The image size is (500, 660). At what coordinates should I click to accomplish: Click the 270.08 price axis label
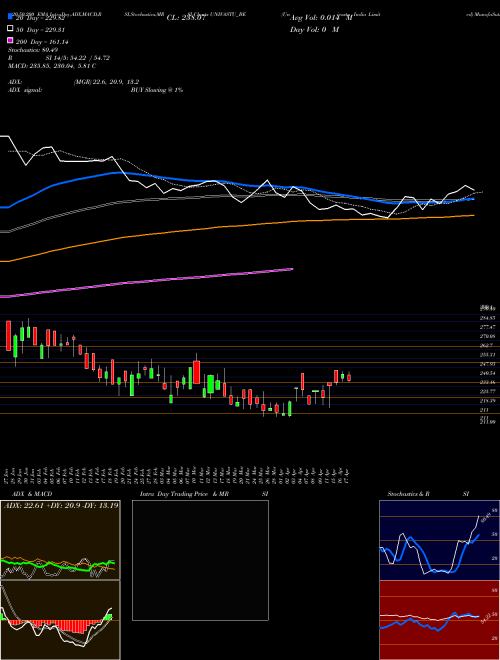point(487,336)
